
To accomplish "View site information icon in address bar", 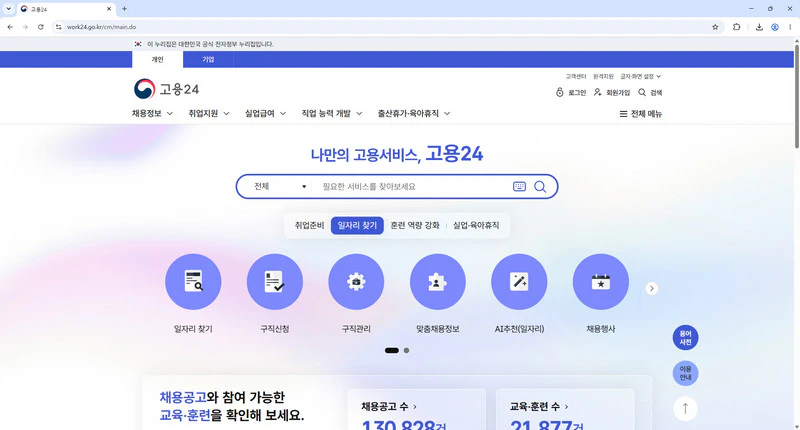I will click(x=59, y=27).
